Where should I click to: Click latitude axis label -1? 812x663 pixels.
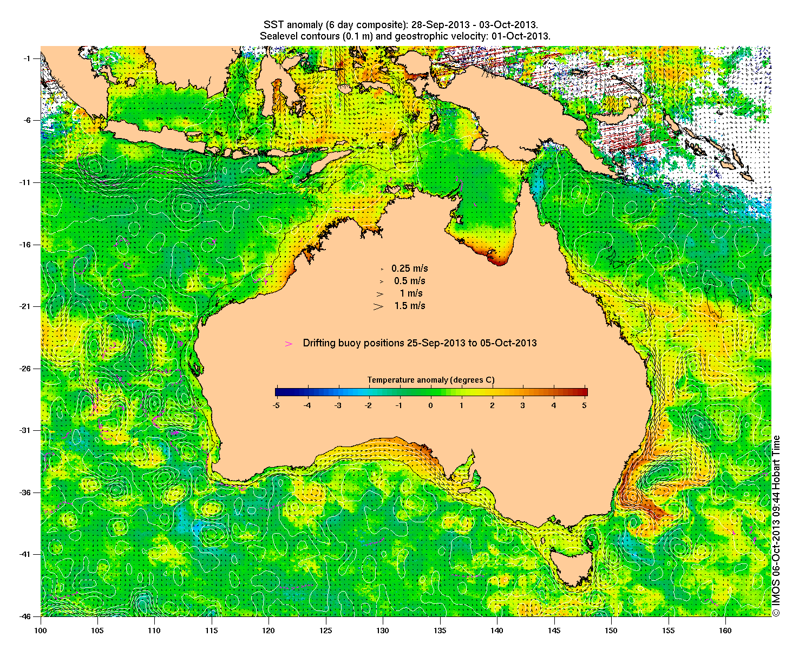click(x=27, y=58)
